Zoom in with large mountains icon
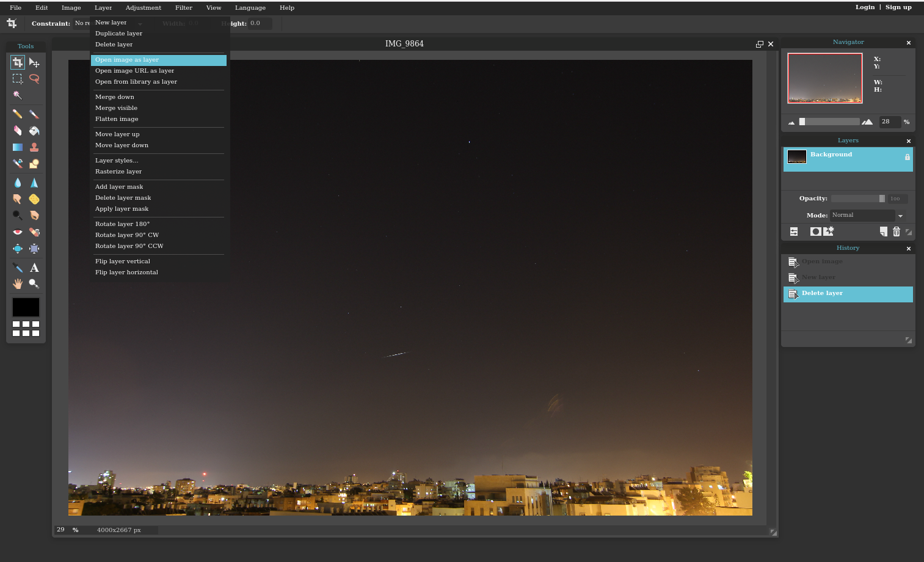 coord(867,122)
